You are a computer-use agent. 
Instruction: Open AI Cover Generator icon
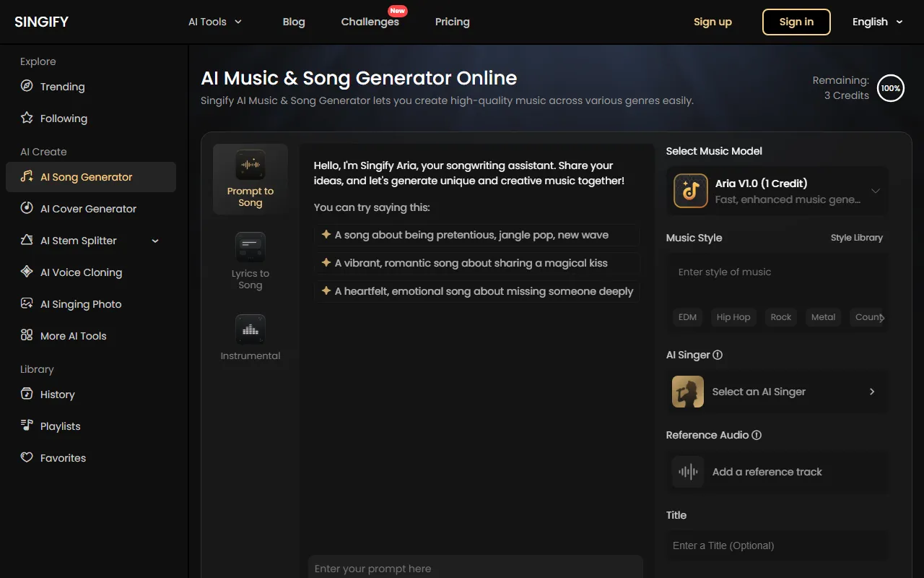(27, 209)
